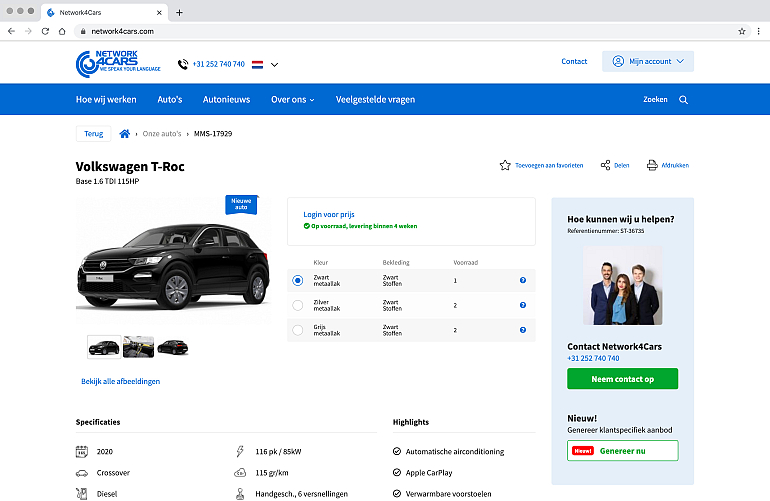Click the CO2 emission icon beside 115 gr/km

[240, 473]
